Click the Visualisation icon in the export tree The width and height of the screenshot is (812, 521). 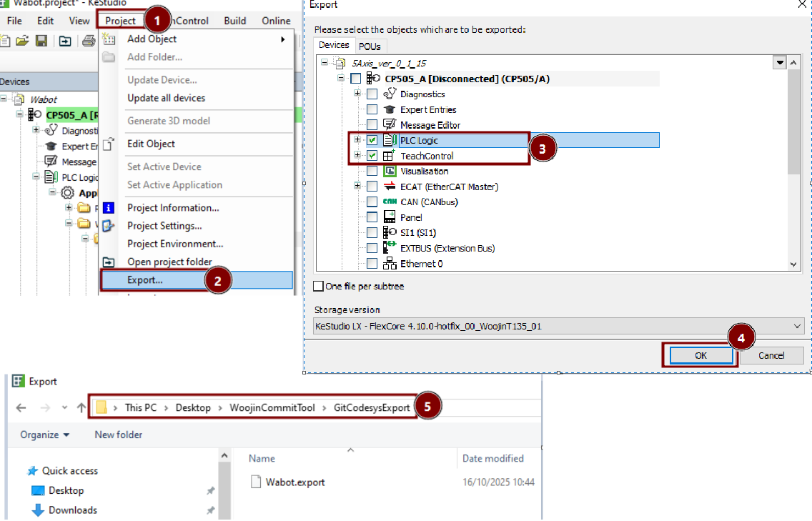390,172
